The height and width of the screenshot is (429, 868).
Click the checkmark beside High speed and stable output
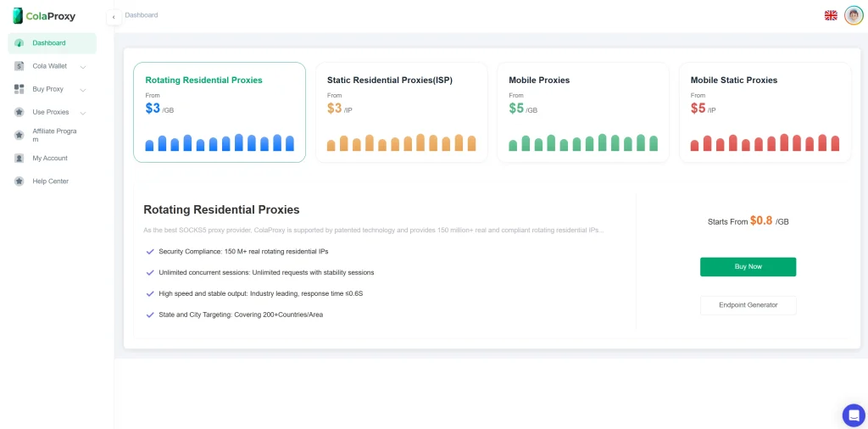[x=149, y=293]
